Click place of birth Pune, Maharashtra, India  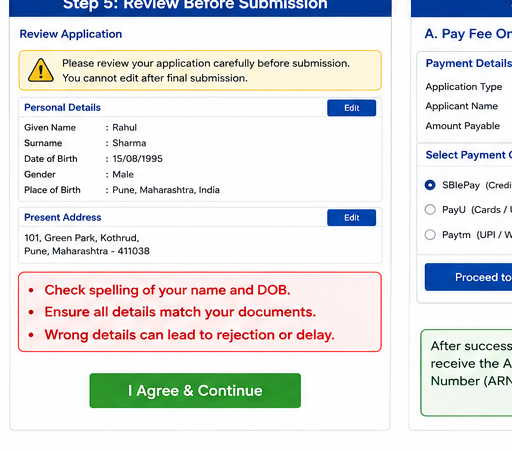pos(166,190)
